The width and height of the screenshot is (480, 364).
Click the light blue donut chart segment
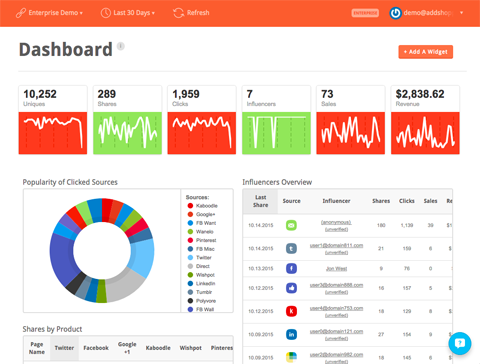point(142,257)
